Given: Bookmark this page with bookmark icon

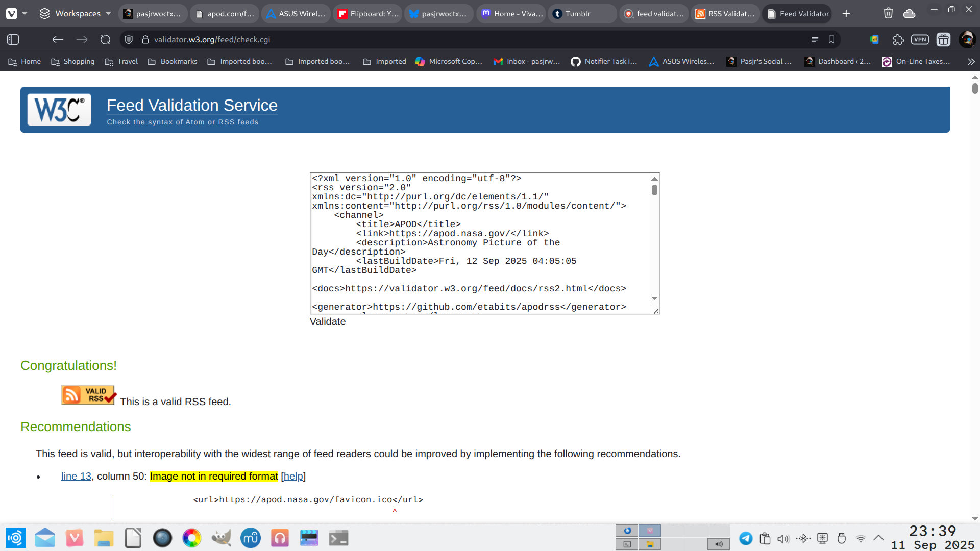Looking at the screenshot, I should (831, 40).
